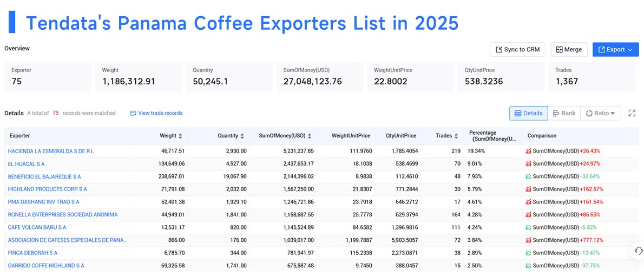This screenshot has width=644, height=276.
Task: Click comparison chart icon for HIGHLAND PRODUCTS CORP
Action: tap(529, 189)
